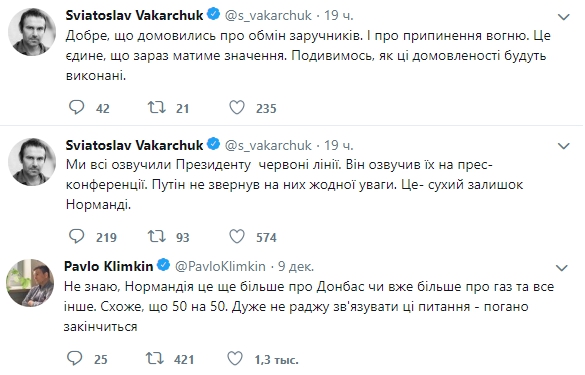
Task: Open Pavlo Klimkin's profile name link
Action: pyautogui.click(x=109, y=266)
